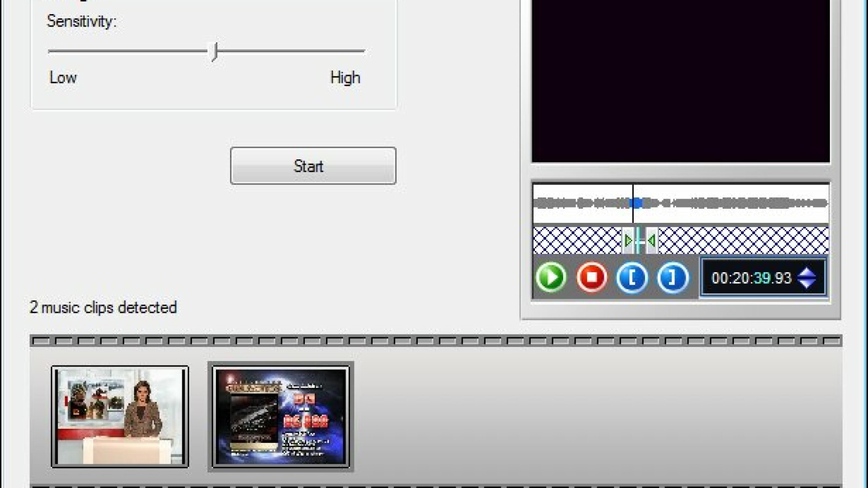The image size is (868, 488).
Task: Click the blue highlighted segment on waveform
Action: pos(636,203)
